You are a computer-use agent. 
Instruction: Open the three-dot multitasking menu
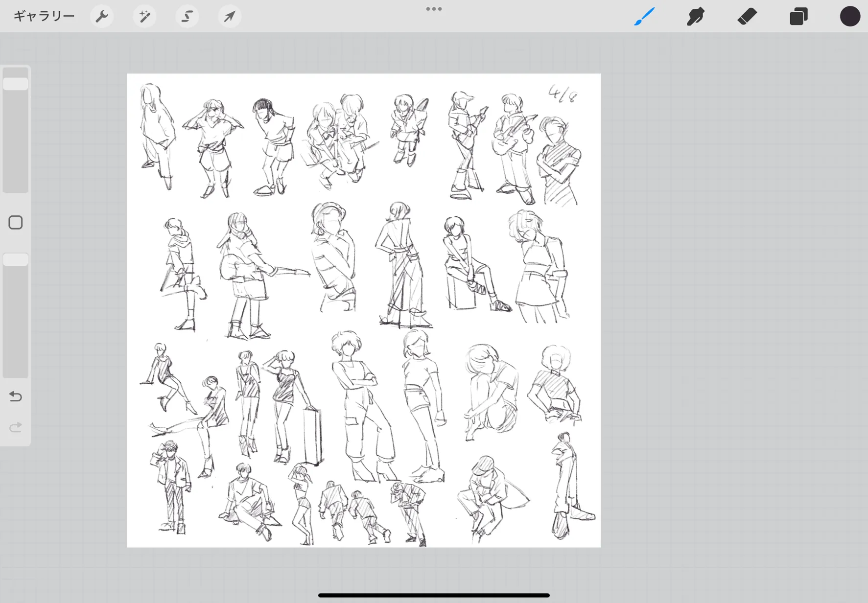[434, 9]
